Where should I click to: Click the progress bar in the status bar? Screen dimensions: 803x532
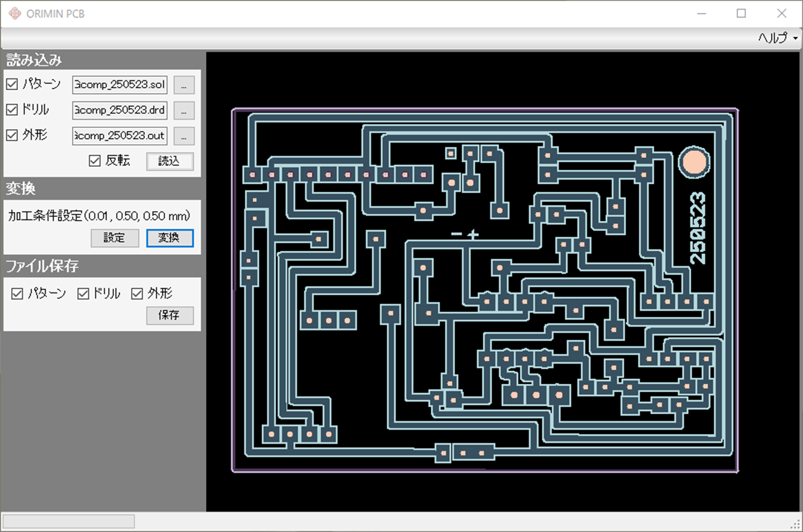coord(68,521)
